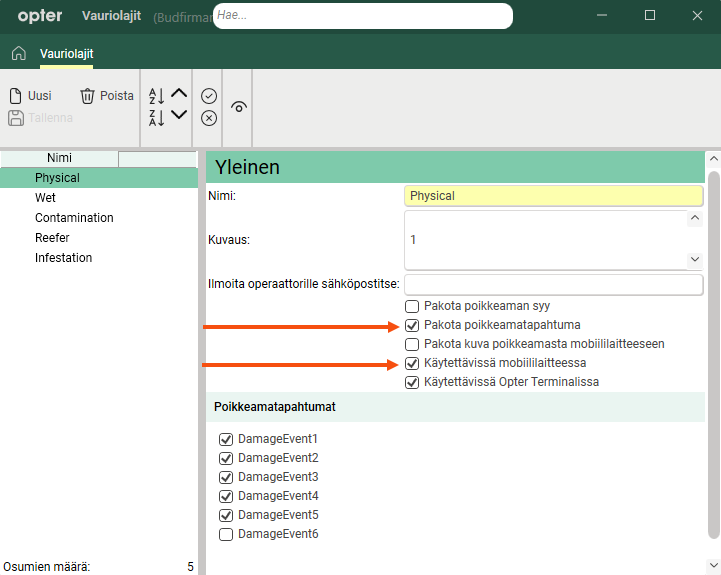Delete selected item using Poista
Screen dimensions: 721x575
[106, 96]
